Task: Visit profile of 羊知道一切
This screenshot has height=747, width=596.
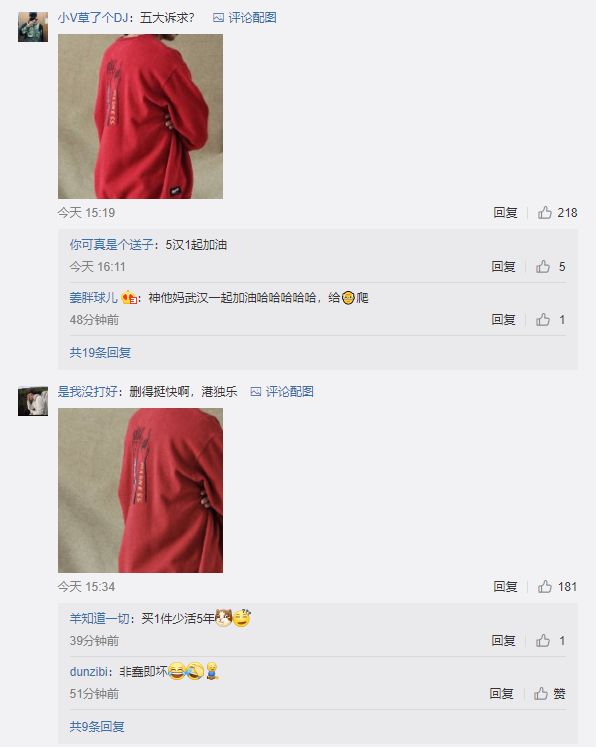Action: [100, 618]
